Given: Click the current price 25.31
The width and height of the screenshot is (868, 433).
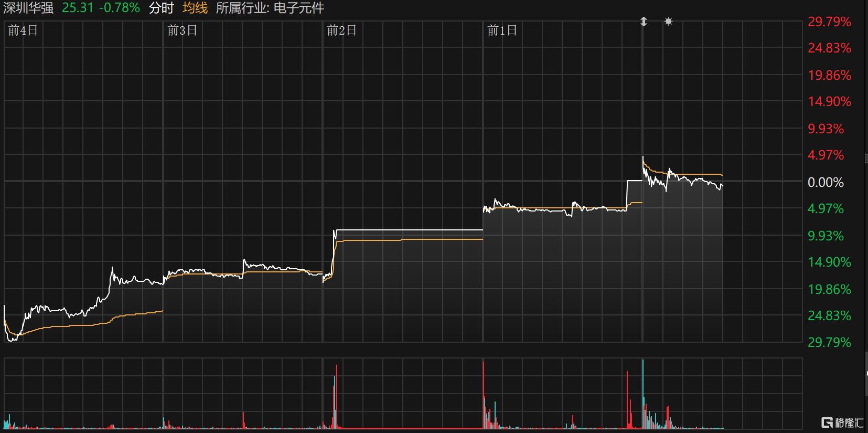Looking at the screenshot, I should (x=78, y=8).
